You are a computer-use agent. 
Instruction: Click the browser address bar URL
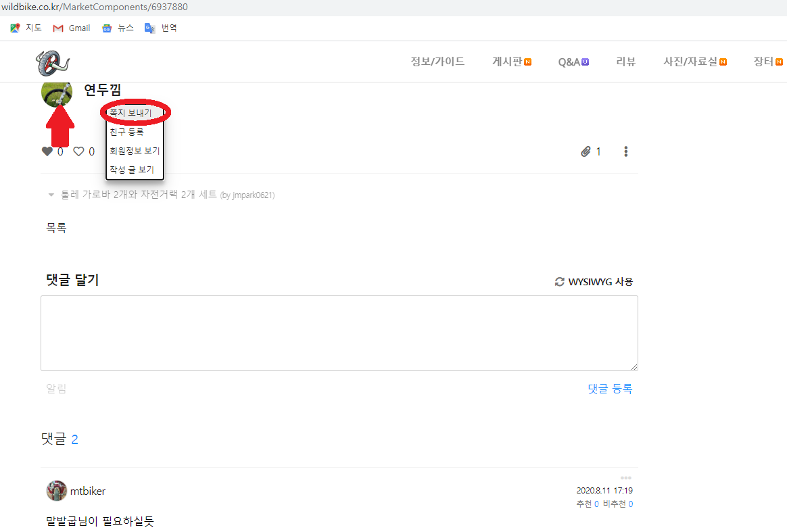(x=95, y=7)
